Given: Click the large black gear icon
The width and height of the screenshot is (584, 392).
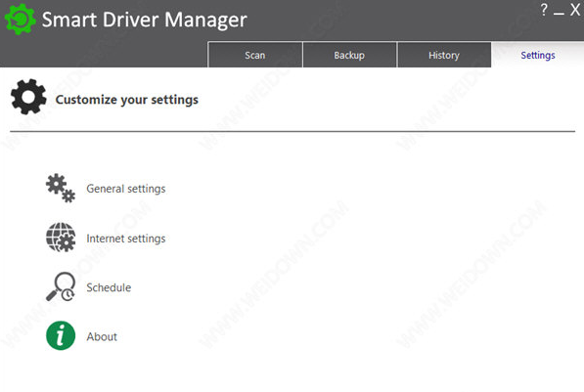Looking at the screenshot, I should (x=28, y=97).
